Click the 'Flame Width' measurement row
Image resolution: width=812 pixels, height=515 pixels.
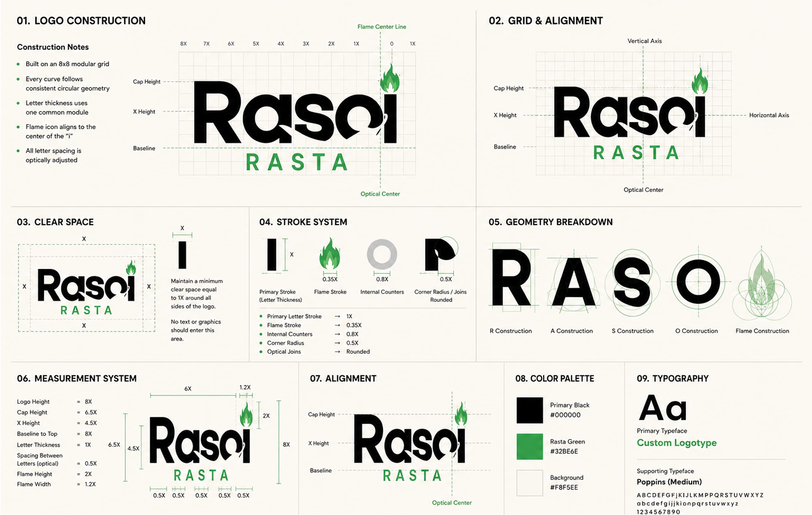(56, 484)
